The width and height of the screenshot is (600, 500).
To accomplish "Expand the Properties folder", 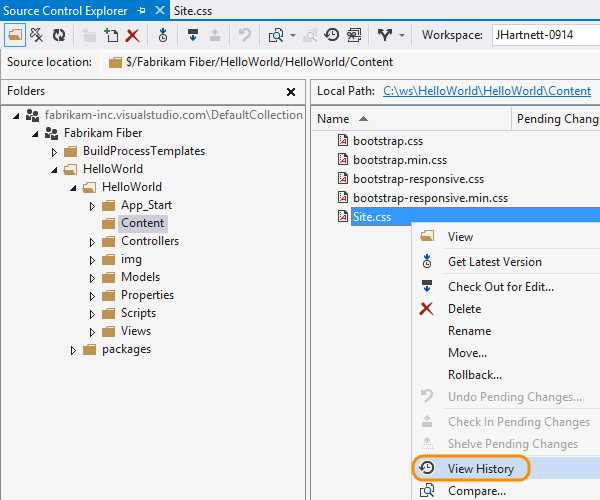I will click(x=92, y=296).
